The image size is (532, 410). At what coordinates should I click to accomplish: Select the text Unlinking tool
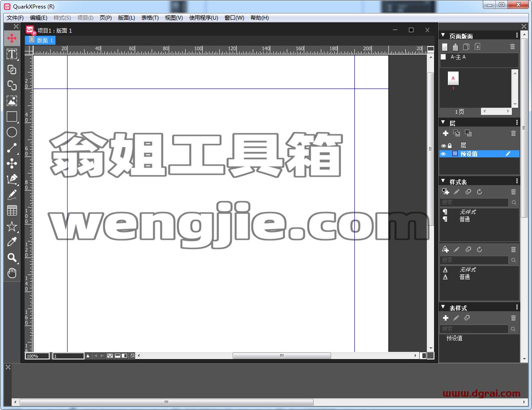coord(12,85)
